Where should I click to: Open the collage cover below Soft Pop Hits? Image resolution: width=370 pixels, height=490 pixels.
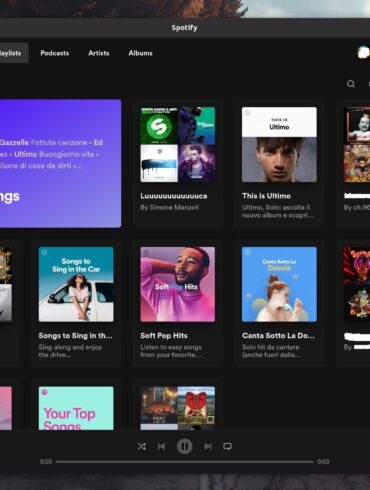[178, 408]
